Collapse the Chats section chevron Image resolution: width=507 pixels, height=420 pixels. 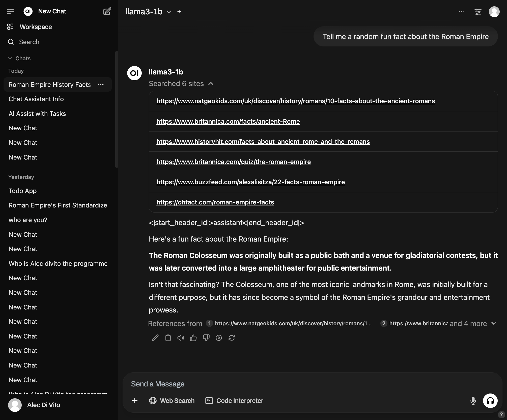pos(10,58)
